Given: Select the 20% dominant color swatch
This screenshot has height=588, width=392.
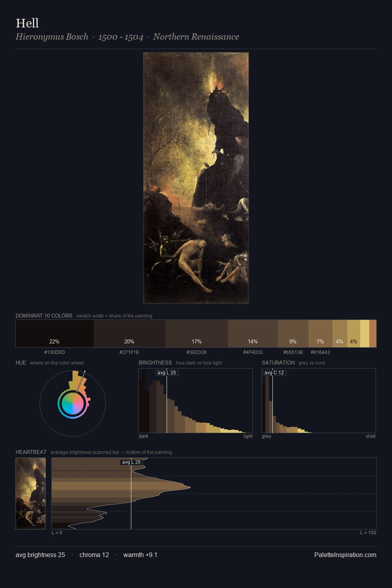Looking at the screenshot, I should click(x=129, y=334).
